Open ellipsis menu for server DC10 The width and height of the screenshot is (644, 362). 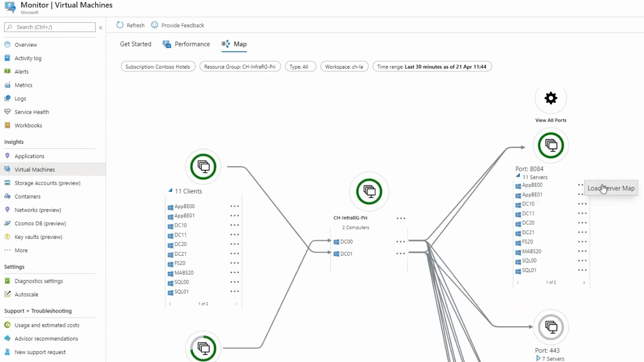click(582, 204)
